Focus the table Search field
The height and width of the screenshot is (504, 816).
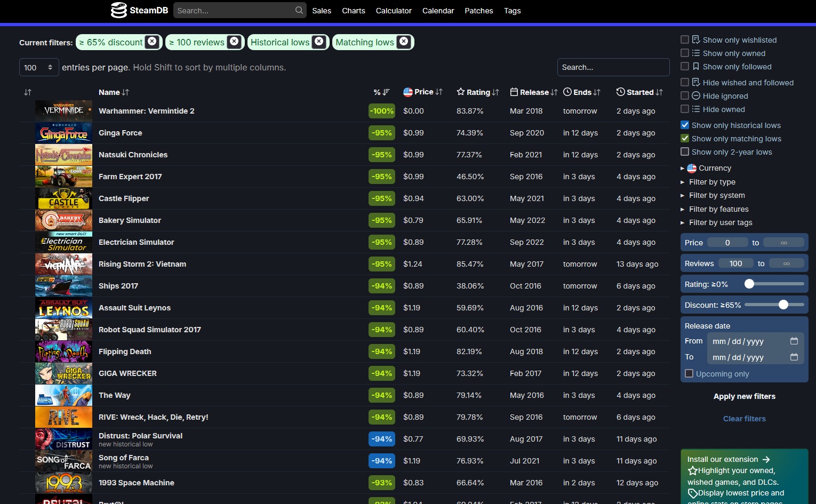tap(613, 67)
